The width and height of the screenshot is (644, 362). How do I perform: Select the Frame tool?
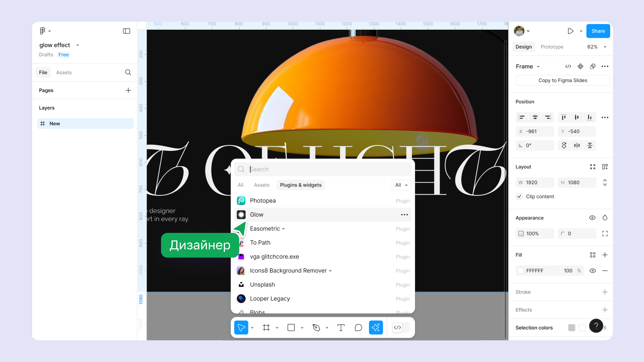pyautogui.click(x=266, y=328)
